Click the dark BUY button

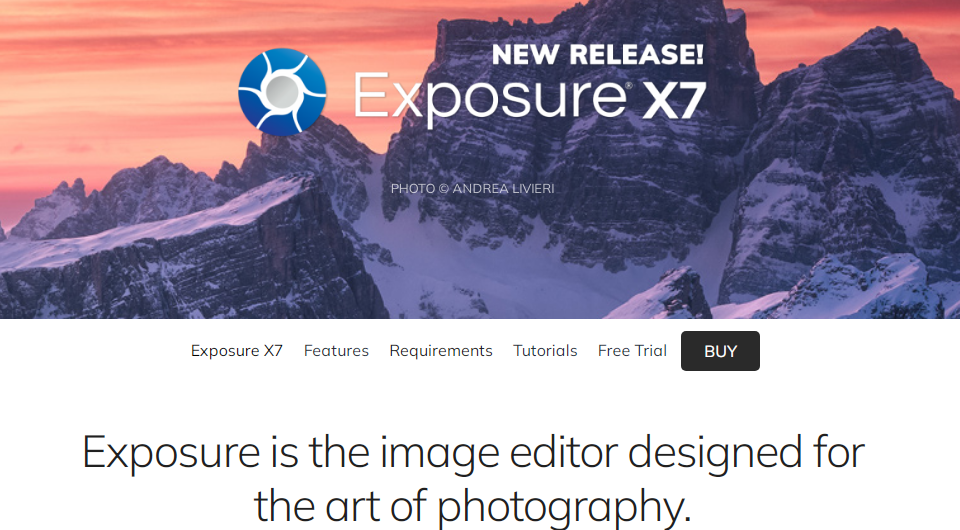tap(720, 351)
